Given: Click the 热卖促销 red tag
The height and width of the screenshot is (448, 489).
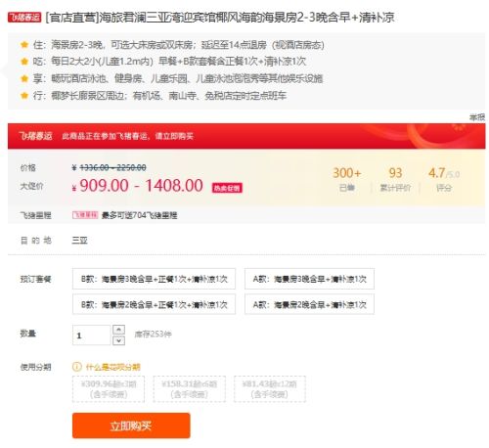Looking at the screenshot, I should point(227,188).
